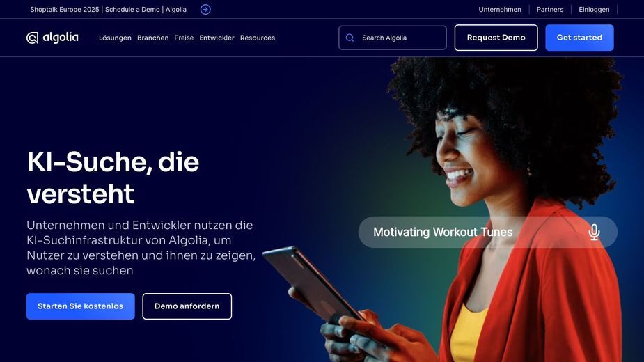Viewport: 644px width, 362px height.
Task: Expand the Resources menu
Action: point(258,38)
